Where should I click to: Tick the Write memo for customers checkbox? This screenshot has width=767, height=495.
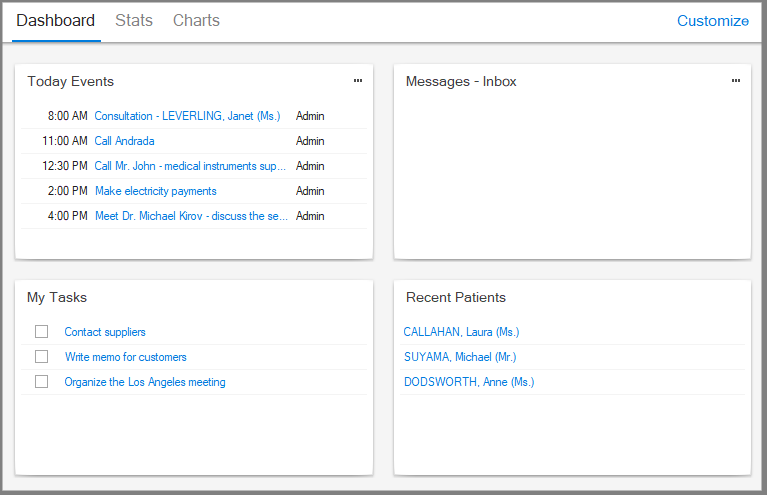(42, 357)
